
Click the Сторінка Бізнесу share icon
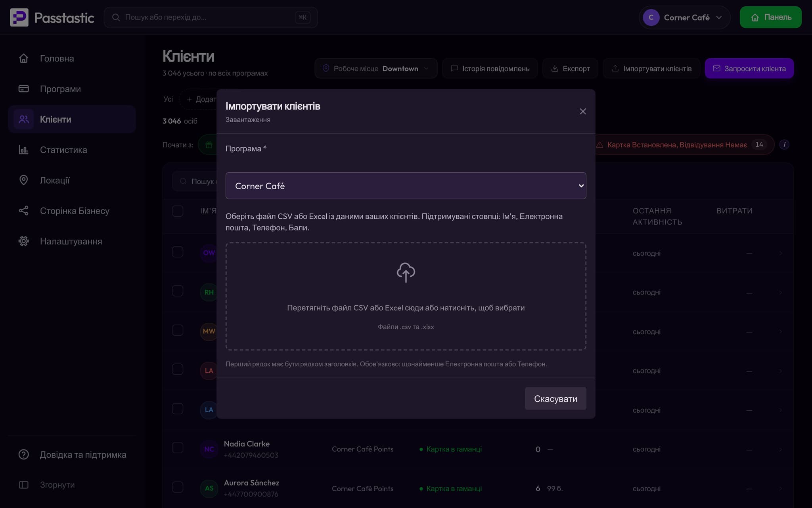tap(24, 211)
